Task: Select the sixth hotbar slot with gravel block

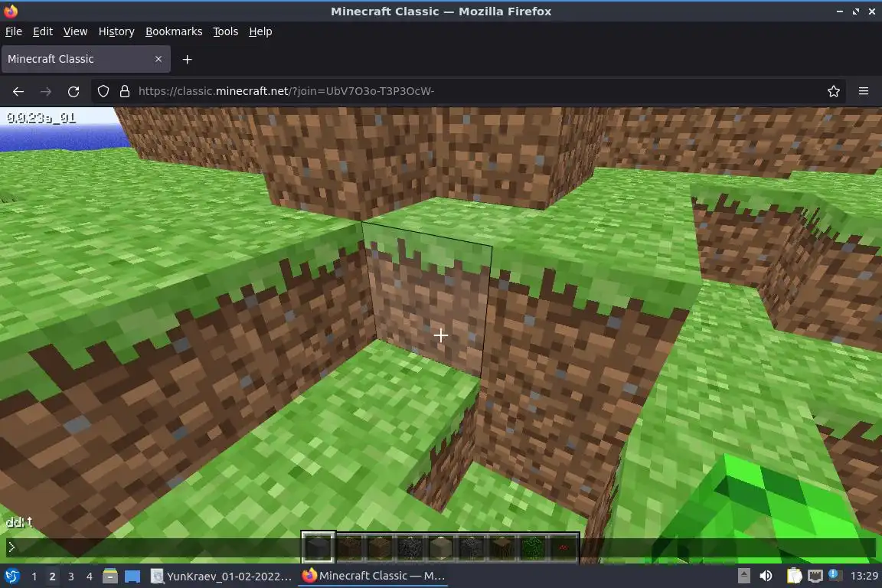Action: (471, 547)
